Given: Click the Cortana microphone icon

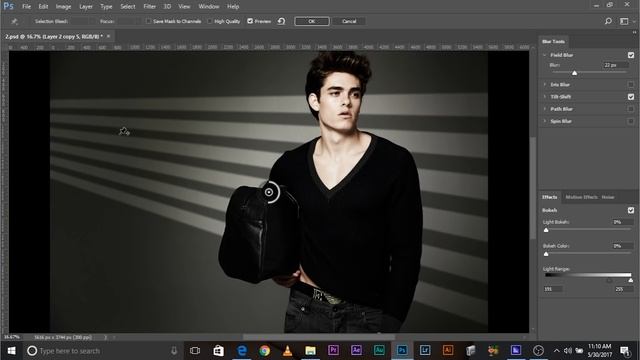Looking at the screenshot, I should (x=174, y=351).
